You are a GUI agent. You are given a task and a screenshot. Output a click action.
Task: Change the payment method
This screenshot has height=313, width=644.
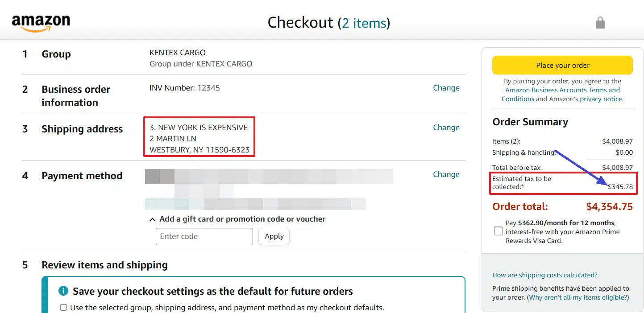[446, 174]
